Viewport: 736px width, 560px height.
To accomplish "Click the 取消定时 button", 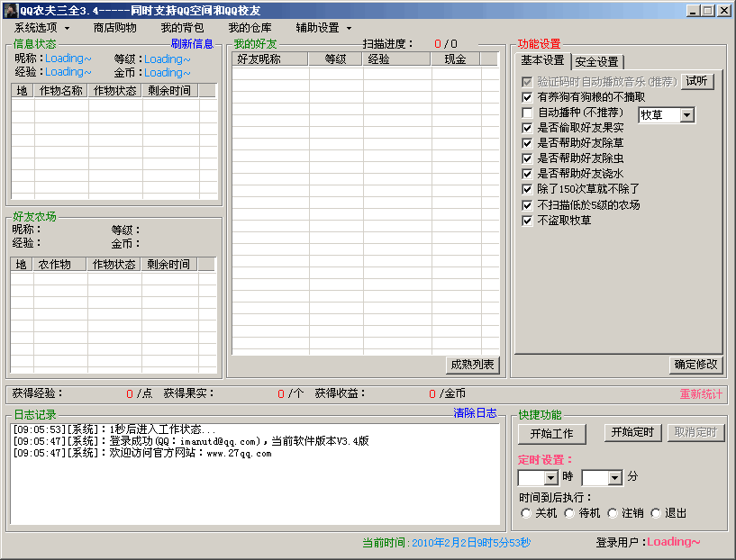I will coord(695,432).
